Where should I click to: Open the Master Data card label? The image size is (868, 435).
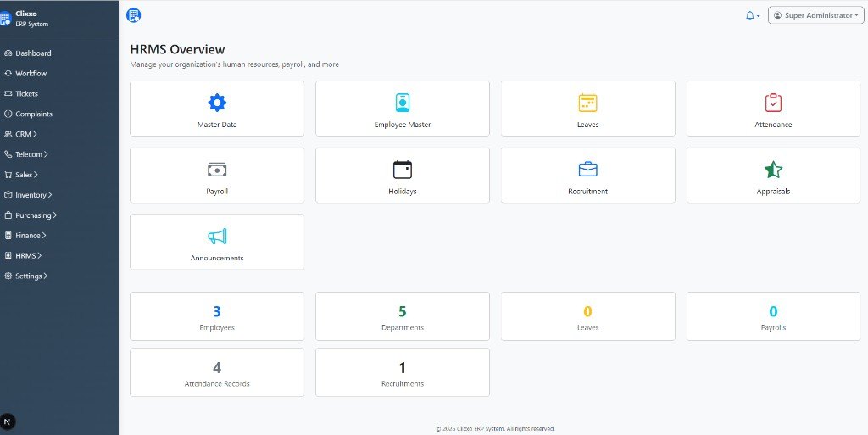pyautogui.click(x=217, y=125)
